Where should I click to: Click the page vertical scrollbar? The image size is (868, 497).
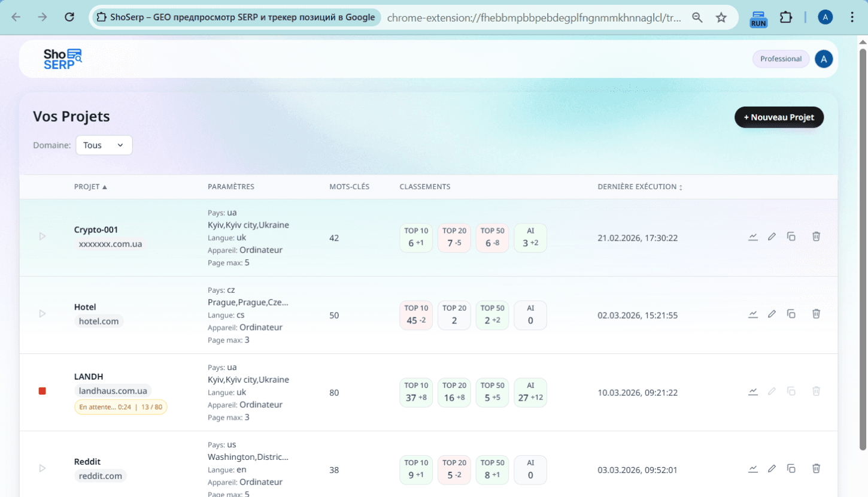pos(863,249)
